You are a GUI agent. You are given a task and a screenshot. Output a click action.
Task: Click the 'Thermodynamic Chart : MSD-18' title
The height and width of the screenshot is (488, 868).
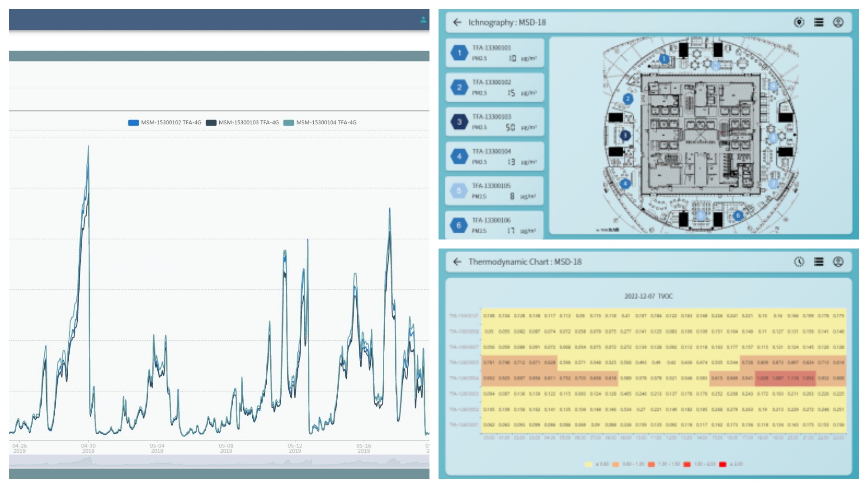(x=525, y=262)
